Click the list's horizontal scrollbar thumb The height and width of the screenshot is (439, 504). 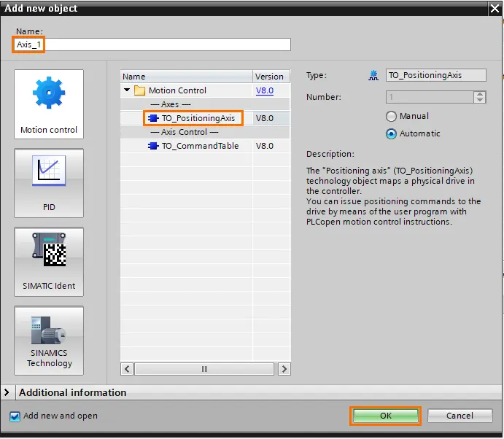(204, 369)
